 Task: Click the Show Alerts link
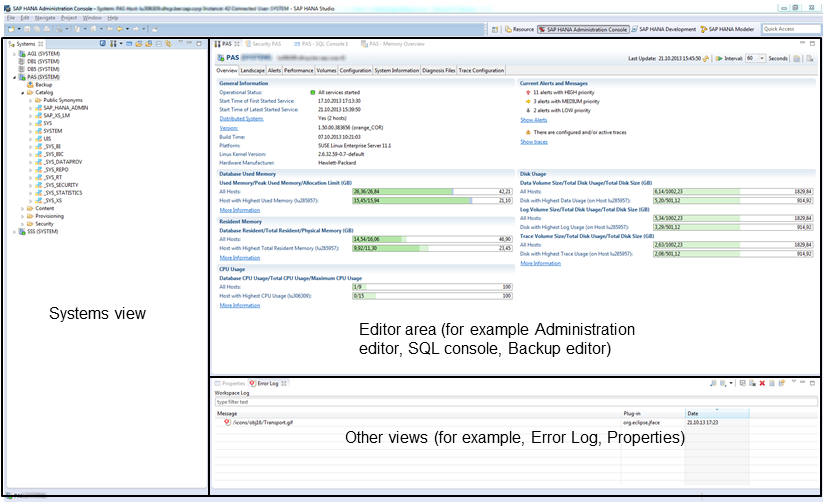coord(534,119)
